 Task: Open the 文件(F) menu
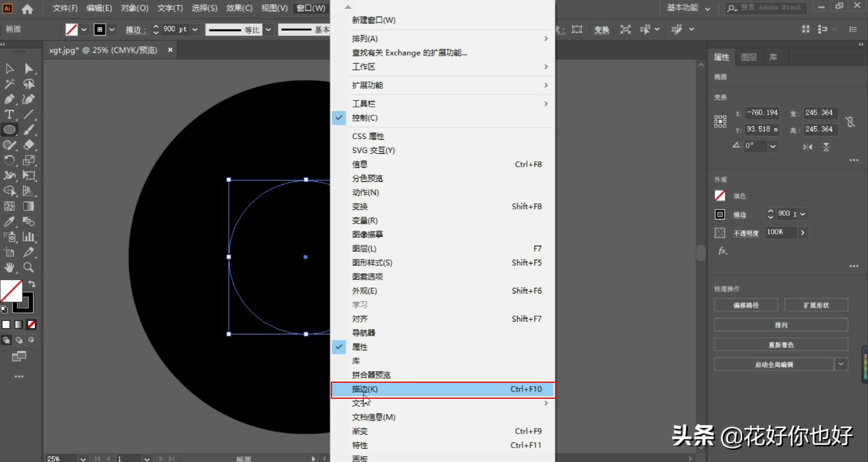(65, 8)
